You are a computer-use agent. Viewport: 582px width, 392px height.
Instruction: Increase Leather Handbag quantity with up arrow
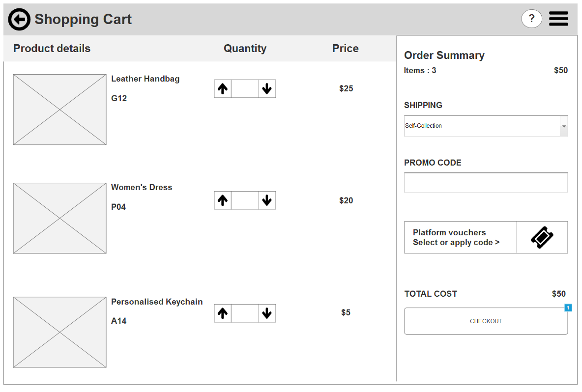coord(223,89)
